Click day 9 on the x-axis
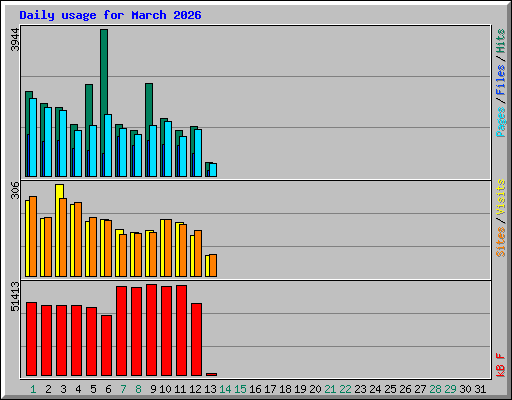Viewport: 512px width, 400px height. 153,389
